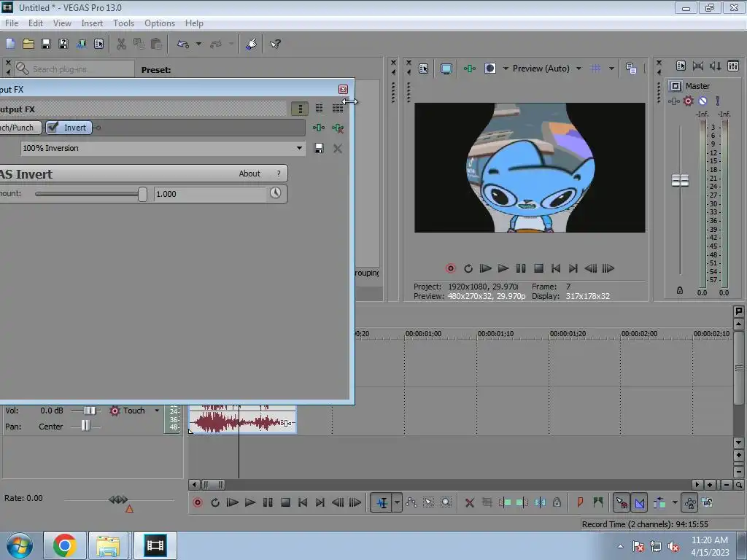This screenshot has height=560, width=747.
Task: Pause playback under the preview
Action: (521, 268)
